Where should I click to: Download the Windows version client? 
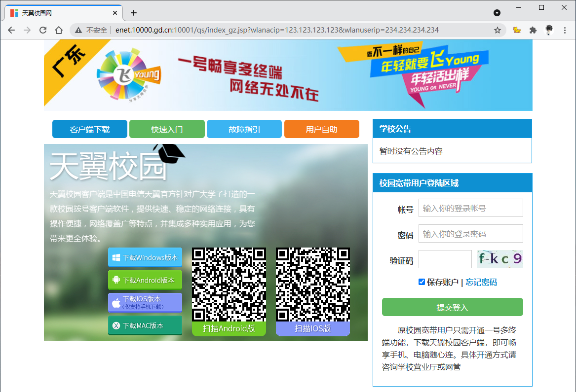tap(145, 257)
